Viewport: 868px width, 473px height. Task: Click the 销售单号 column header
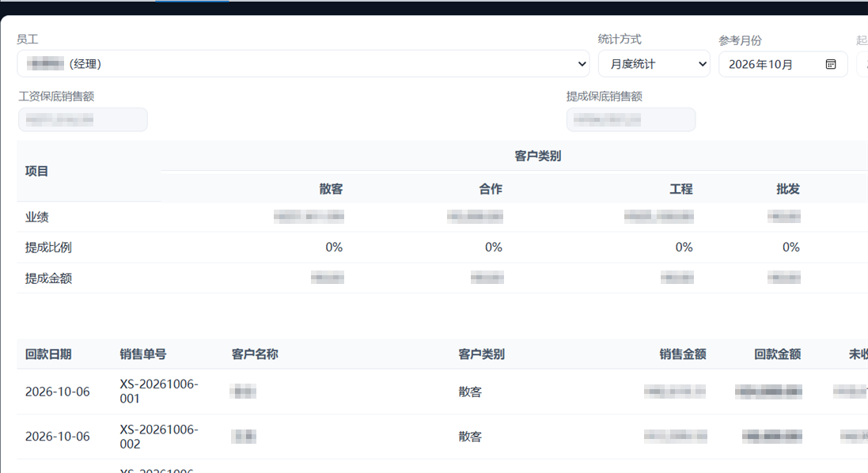point(143,354)
